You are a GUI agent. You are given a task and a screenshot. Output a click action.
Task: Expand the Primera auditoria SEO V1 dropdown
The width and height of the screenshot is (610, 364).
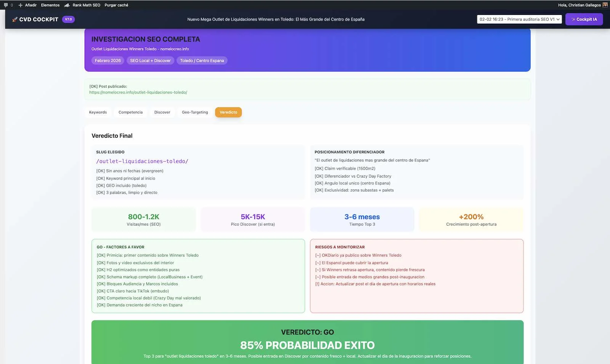click(x=519, y=19)
